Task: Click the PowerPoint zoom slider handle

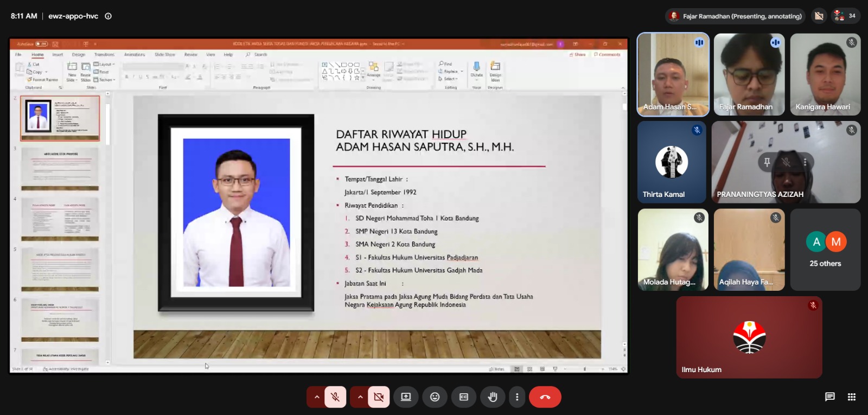Action: [584, 369]
